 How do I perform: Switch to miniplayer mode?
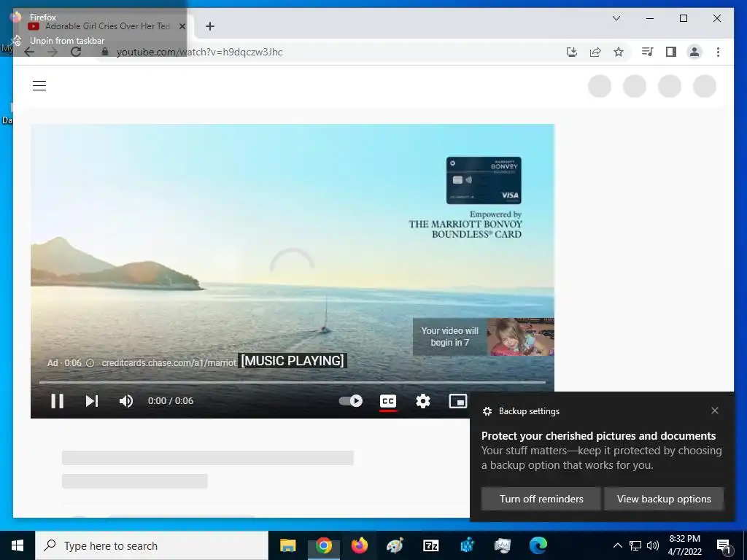pos(458,401)
